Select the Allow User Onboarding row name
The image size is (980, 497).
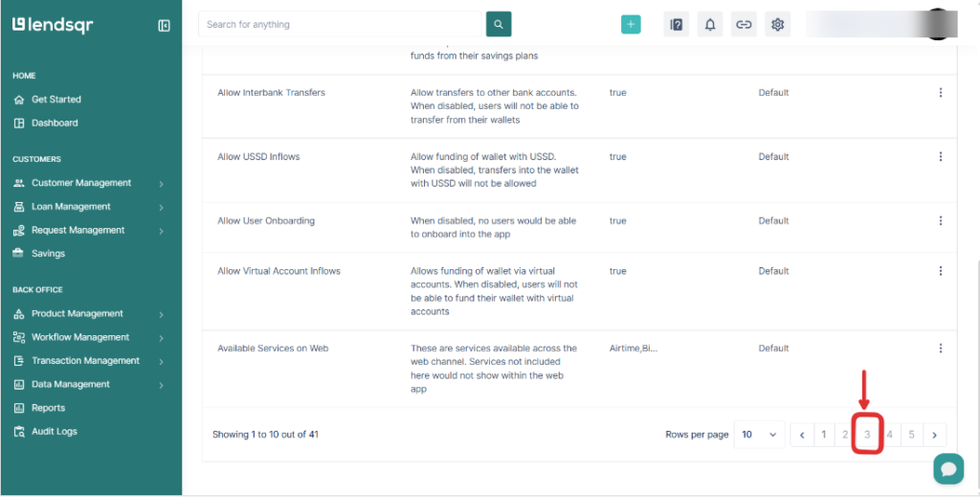pyautogui.click(x=266, y=220)
